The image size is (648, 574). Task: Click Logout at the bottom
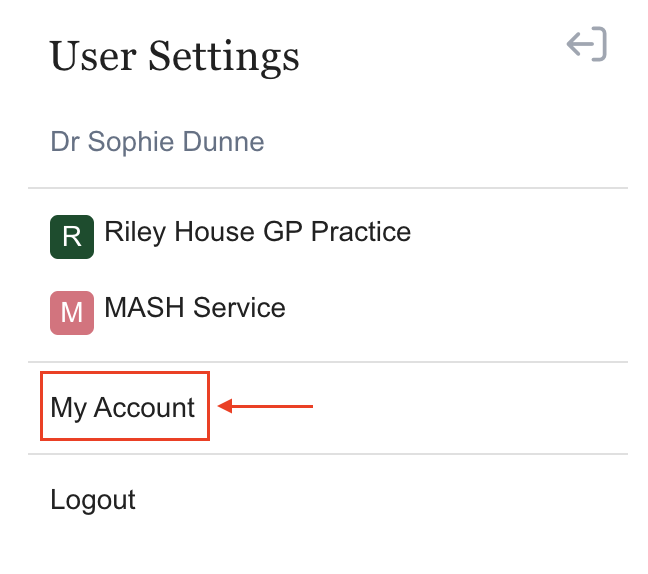pyautogui.click(x=93, y=499)
